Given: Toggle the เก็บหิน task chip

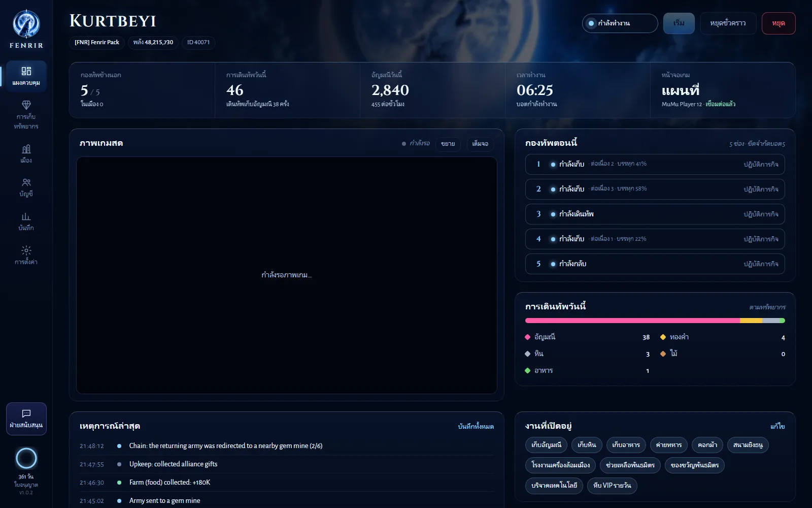Looking at the screenshot, I should (x=587, y=445).
